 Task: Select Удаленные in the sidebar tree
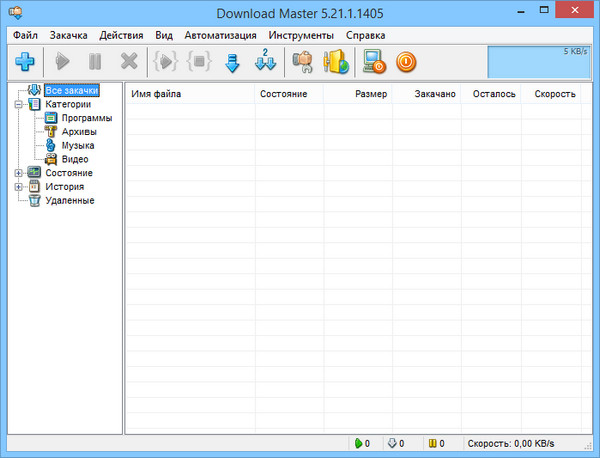pyautogui.click(x=69, y=200)
